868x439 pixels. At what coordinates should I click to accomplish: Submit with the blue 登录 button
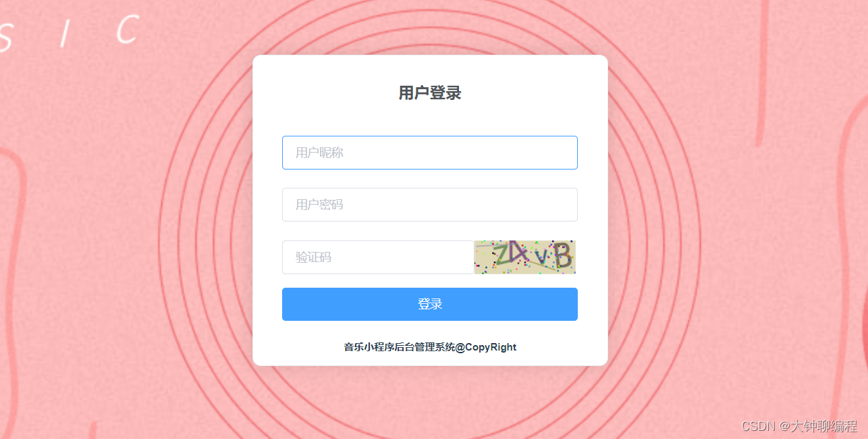pos(429,304)
